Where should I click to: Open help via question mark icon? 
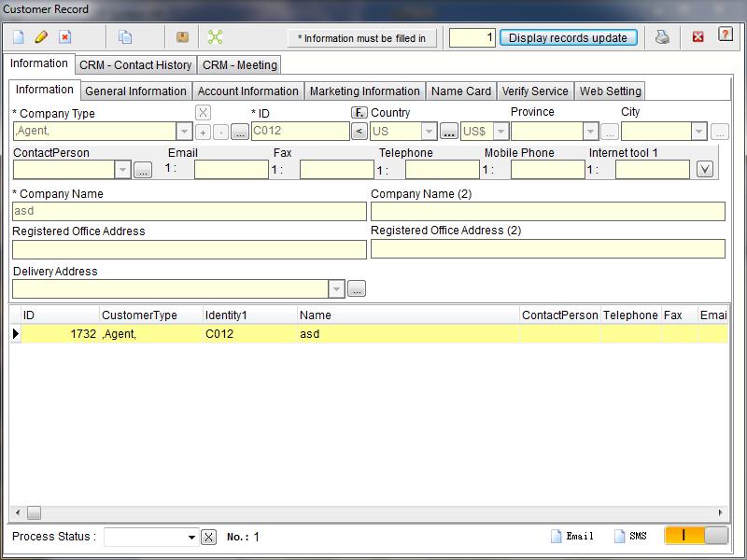click(726, 35)
